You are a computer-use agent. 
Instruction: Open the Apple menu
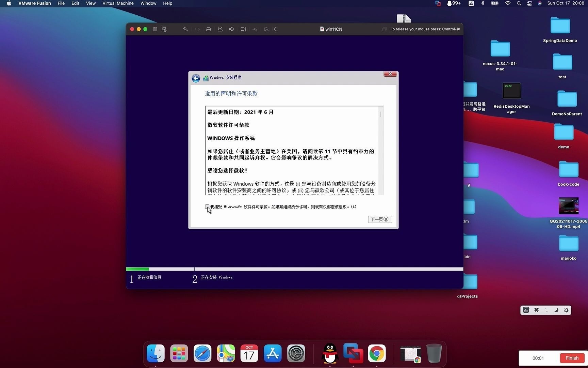tap(9, 3)
